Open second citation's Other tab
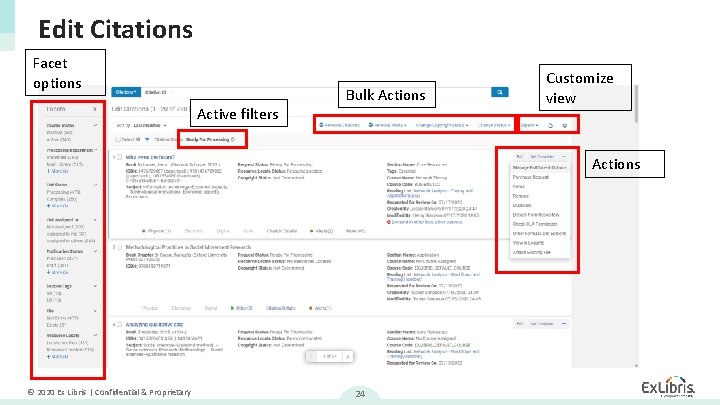Screen dimensions: 720x405 coord(242,308)
